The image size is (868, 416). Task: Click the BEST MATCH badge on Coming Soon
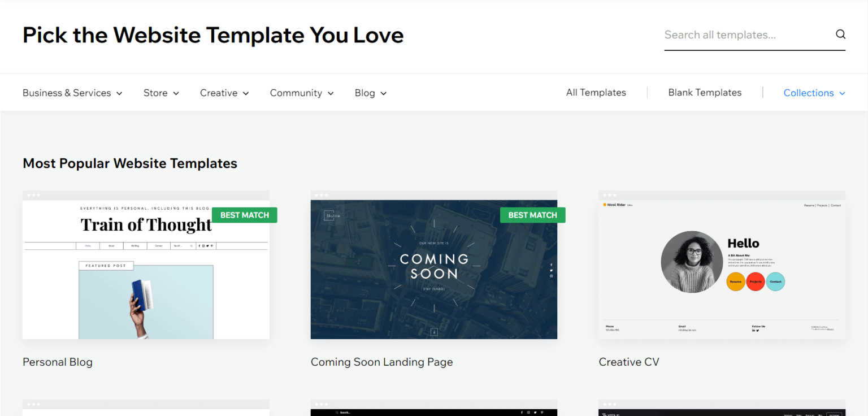coord(532,215)
